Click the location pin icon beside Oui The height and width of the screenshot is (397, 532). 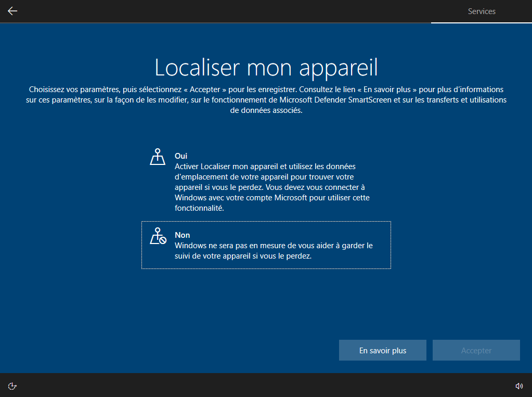pyautogui.click(x=158, y=157)
